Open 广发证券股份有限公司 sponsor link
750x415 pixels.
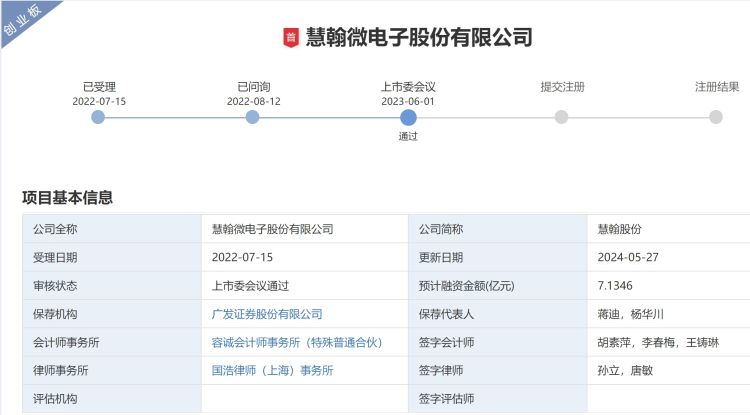tap(267, 314)
